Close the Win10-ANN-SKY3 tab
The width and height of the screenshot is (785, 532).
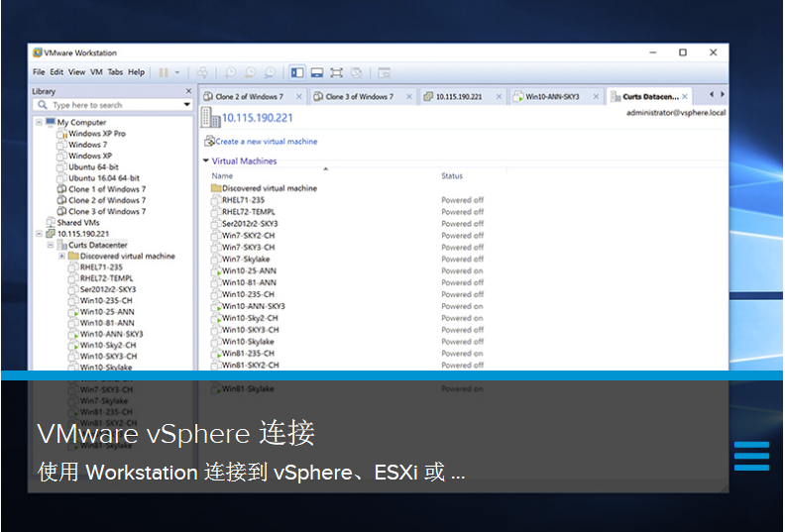(596, 96)
